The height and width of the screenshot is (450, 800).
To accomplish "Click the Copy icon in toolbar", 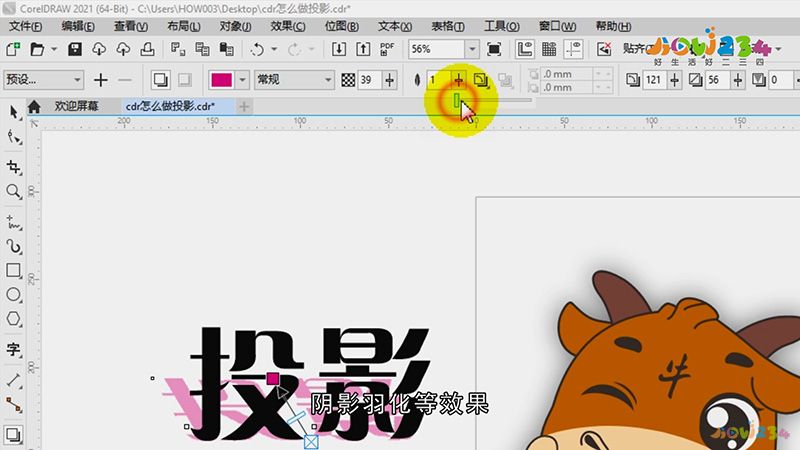I will pos(202,49).
